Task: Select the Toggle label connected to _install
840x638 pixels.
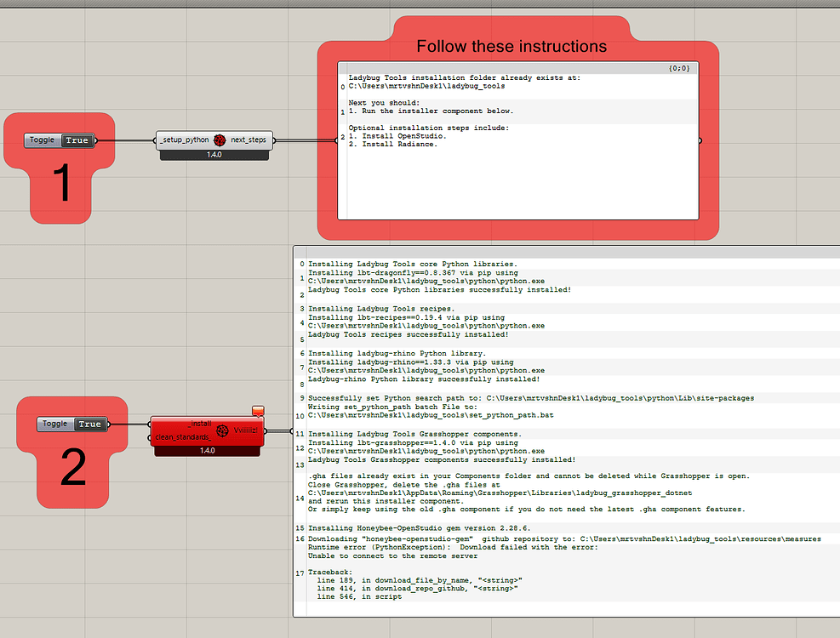Action: (x=55, y=424)
